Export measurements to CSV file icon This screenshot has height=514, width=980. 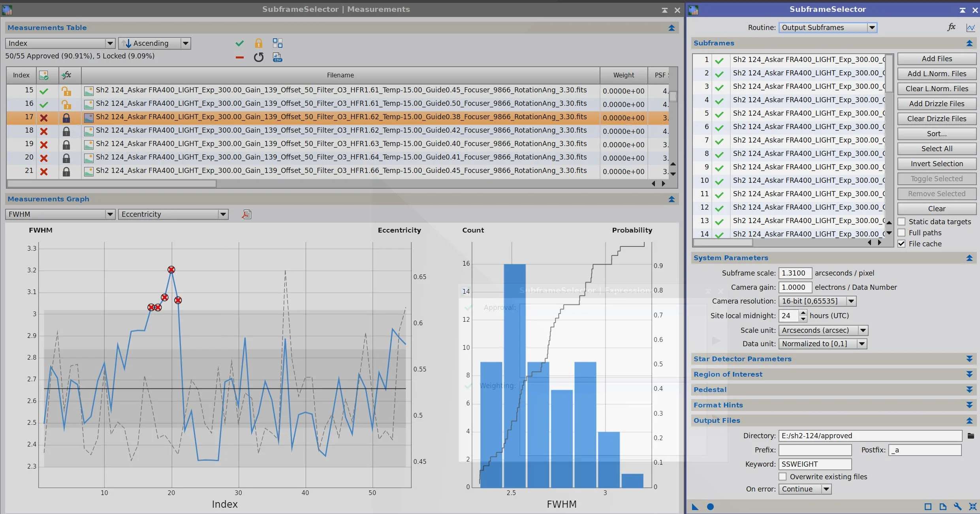click(278, 58)
